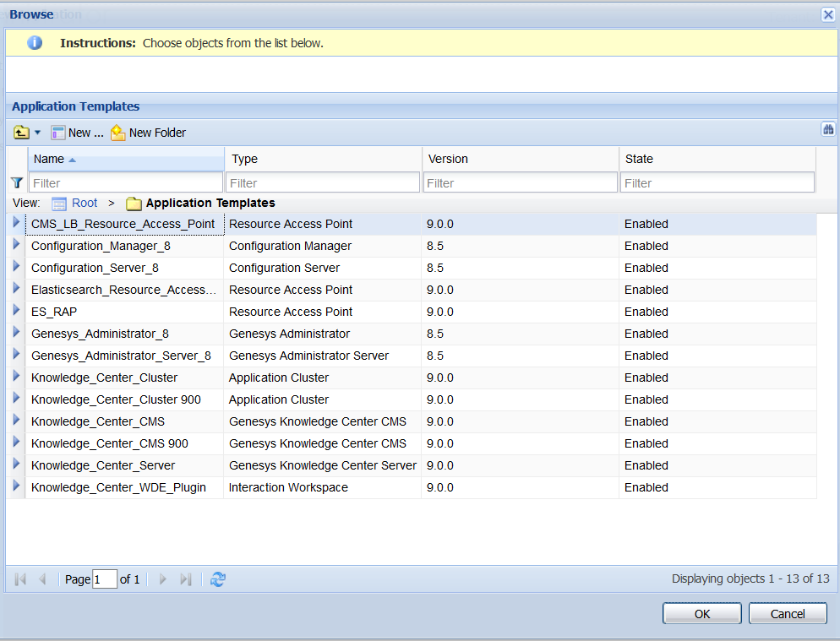
Task: Expand the Configuration_Server_8 row arrow
Action: click(16, 266)
